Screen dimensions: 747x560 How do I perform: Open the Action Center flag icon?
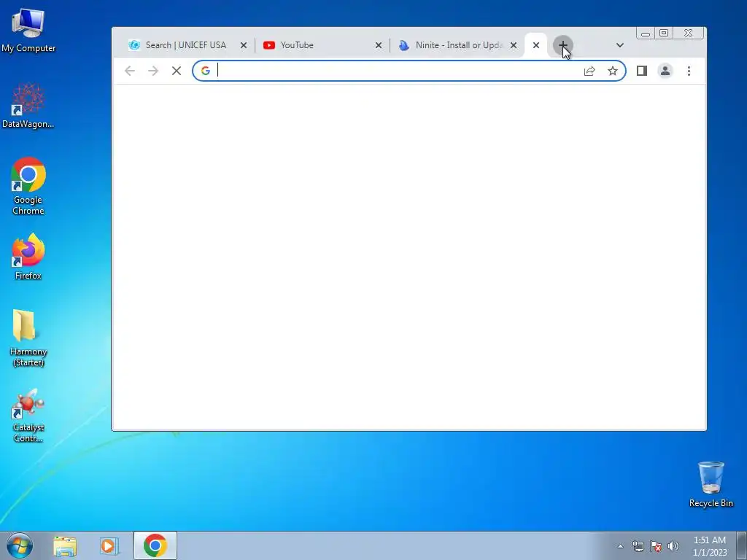[656, 546]
